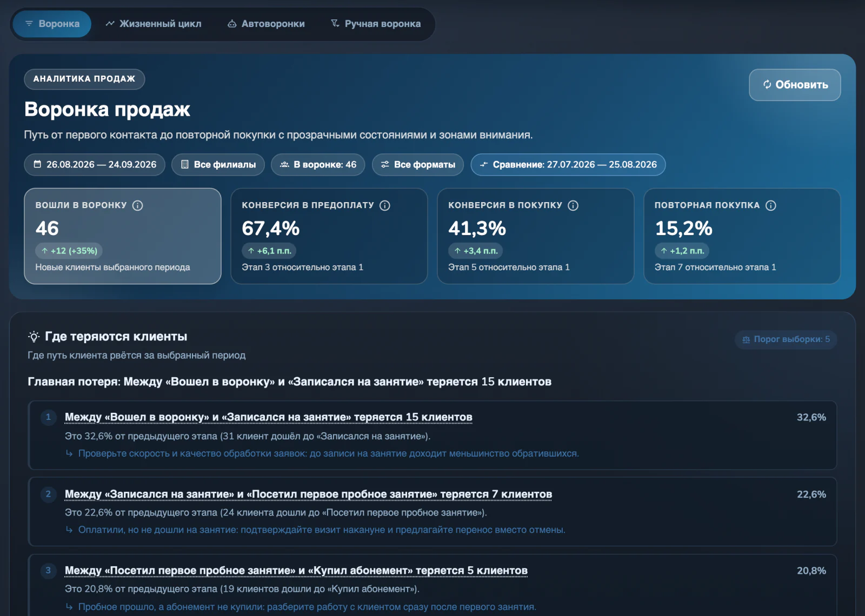Click the chart line icon in Жизненный цикл tab

coord(110,24)
